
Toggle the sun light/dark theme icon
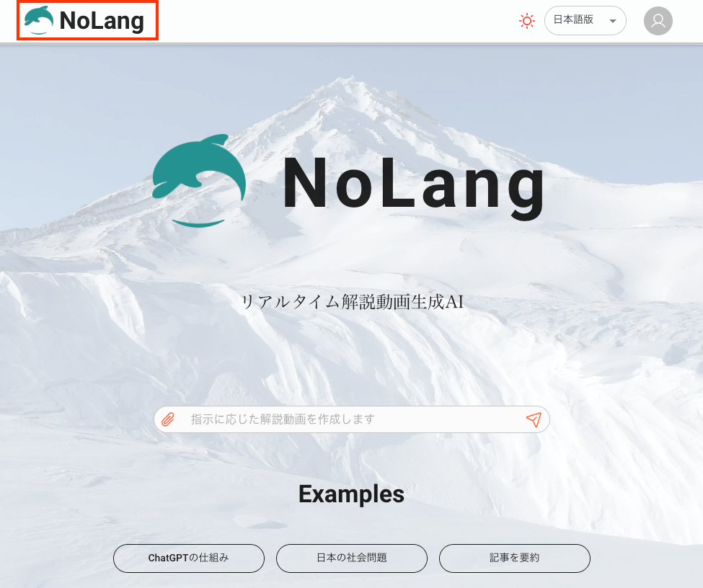click(x=527, y=21)
